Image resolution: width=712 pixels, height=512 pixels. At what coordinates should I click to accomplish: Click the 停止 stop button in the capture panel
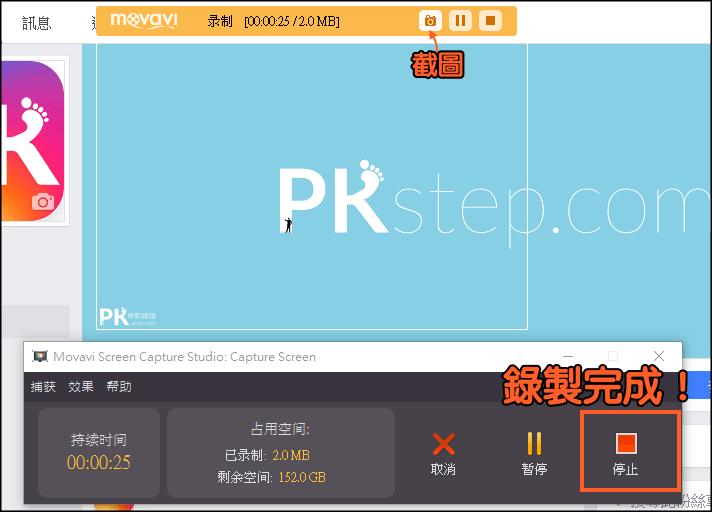coord(626,453)
